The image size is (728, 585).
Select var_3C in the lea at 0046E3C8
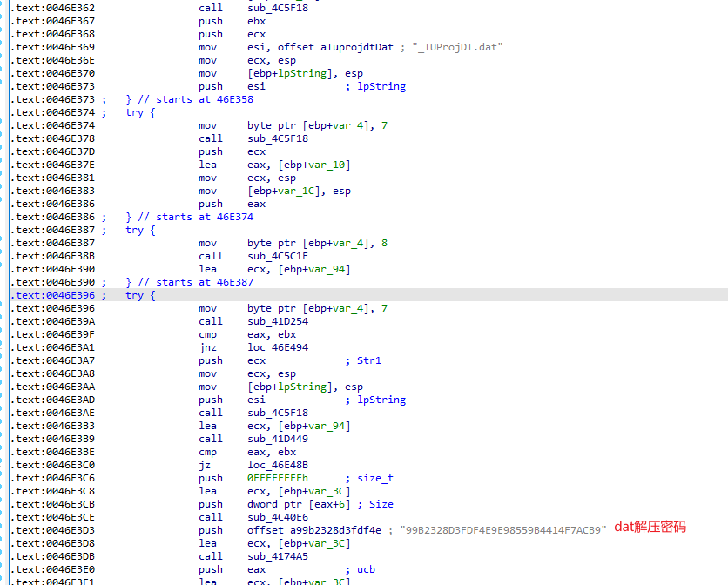click(x=327, y=491)
